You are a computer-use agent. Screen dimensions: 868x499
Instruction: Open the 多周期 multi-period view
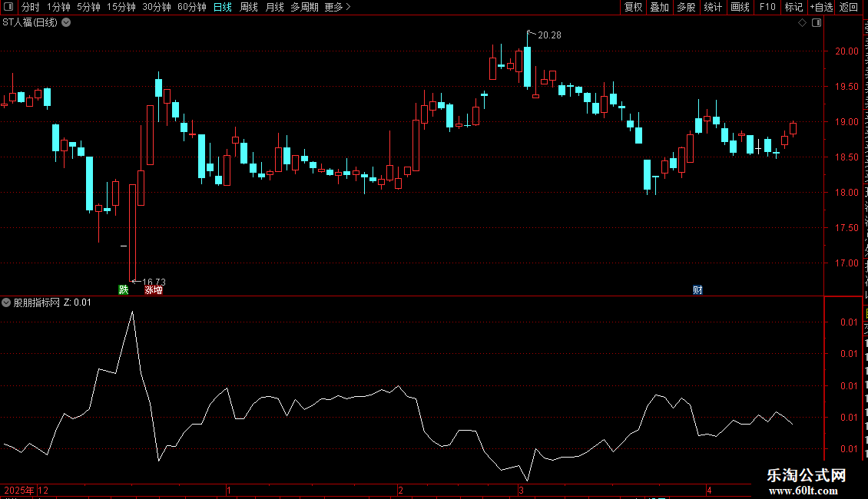(304, 7)
